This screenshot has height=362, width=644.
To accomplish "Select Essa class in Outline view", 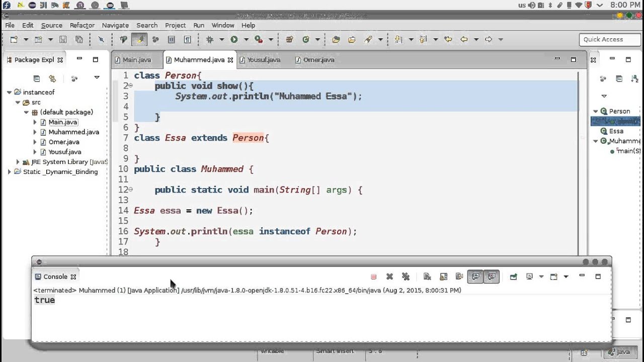I will coord(616,131).
